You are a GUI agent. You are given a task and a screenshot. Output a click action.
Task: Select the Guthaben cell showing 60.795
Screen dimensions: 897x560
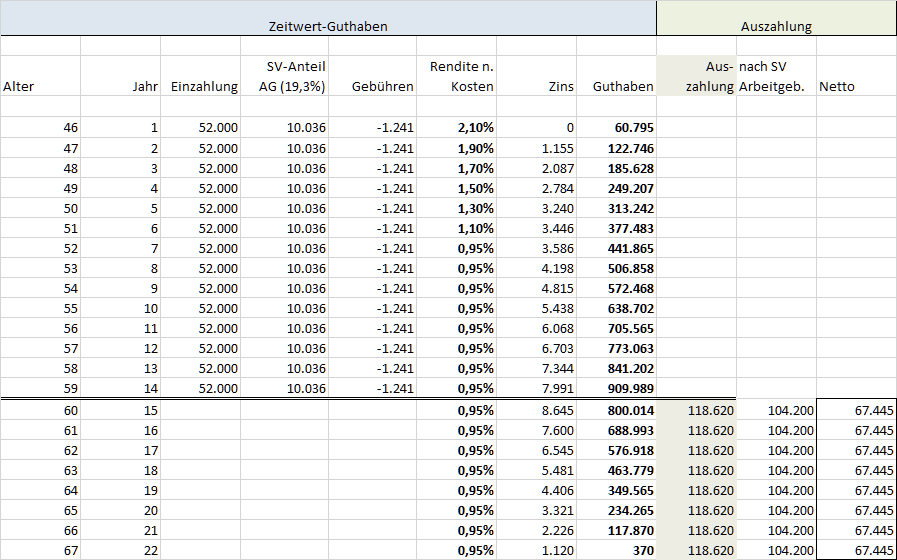pyautogui.click(x=616, y=128)
